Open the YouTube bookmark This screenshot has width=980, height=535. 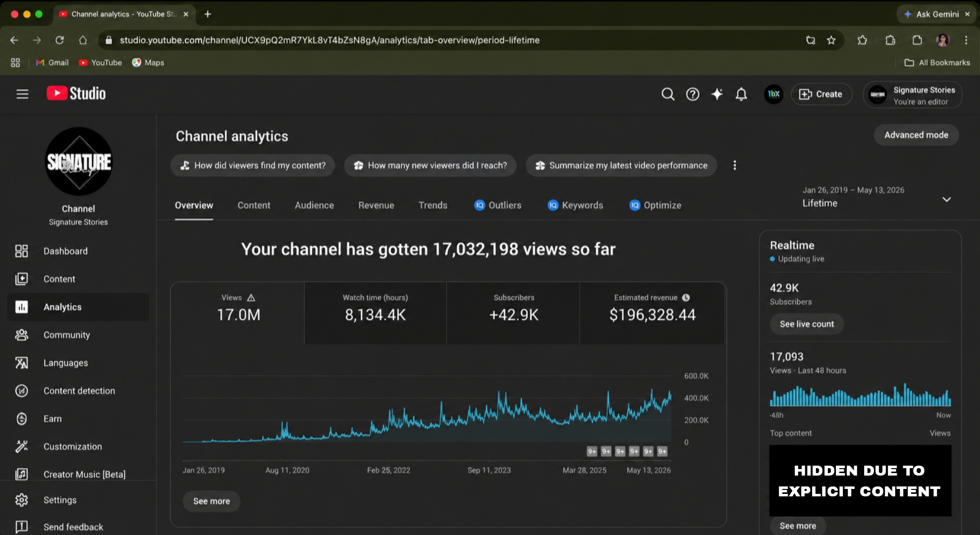(x=101, y=63)
